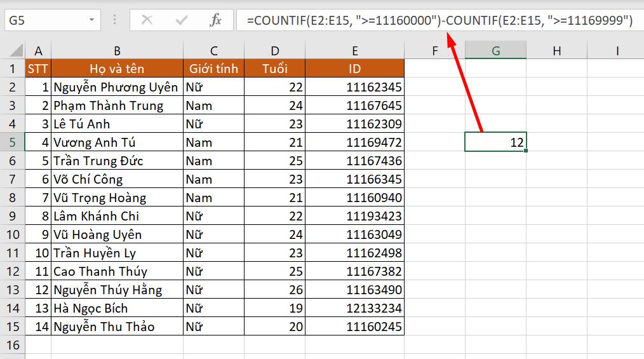Select row 1 header
Screen dimensions: 644x359
click(x=12, y=68)
